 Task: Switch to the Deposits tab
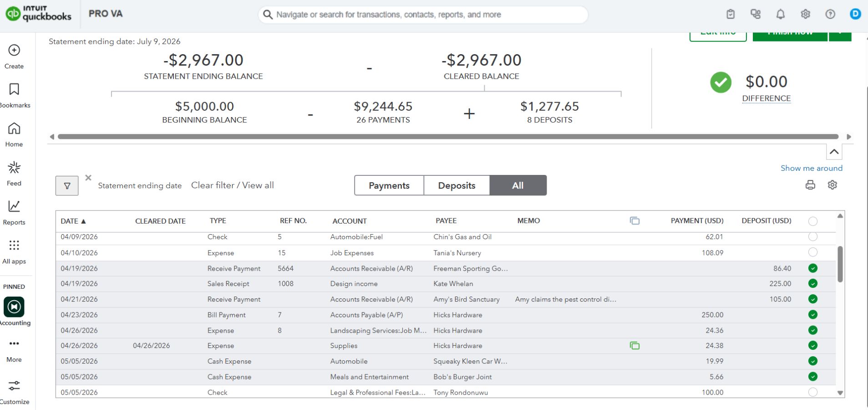point(457,185)
